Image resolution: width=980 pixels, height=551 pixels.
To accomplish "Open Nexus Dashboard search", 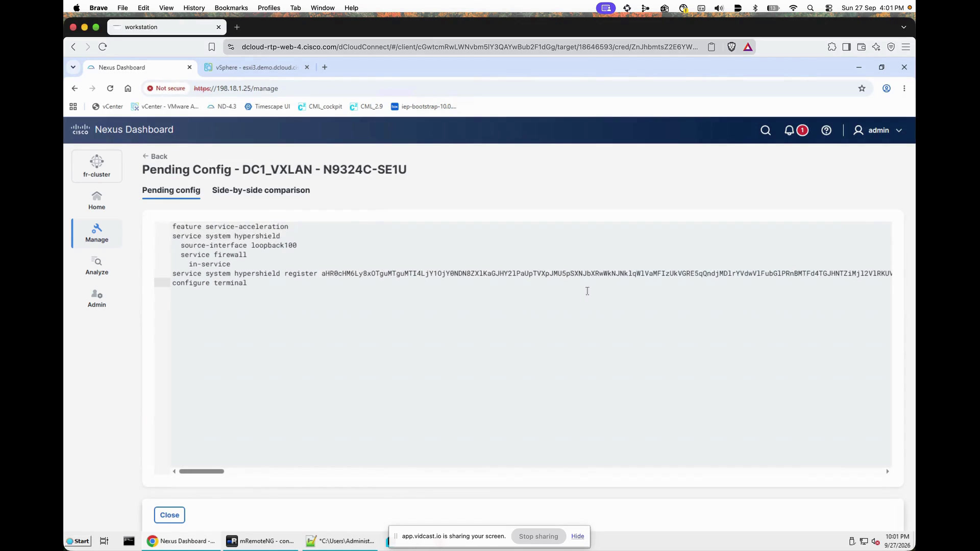I will point(766,131).
